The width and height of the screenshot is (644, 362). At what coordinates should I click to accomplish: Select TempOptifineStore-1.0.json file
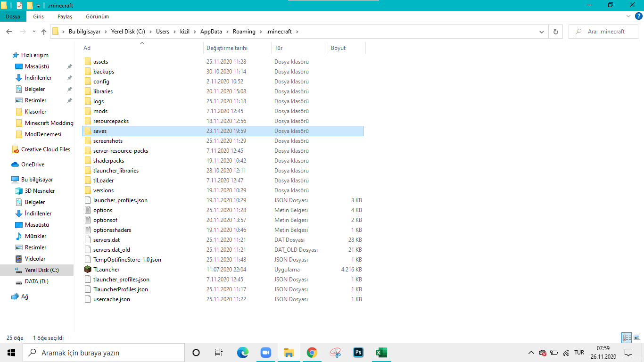[127, 260]
